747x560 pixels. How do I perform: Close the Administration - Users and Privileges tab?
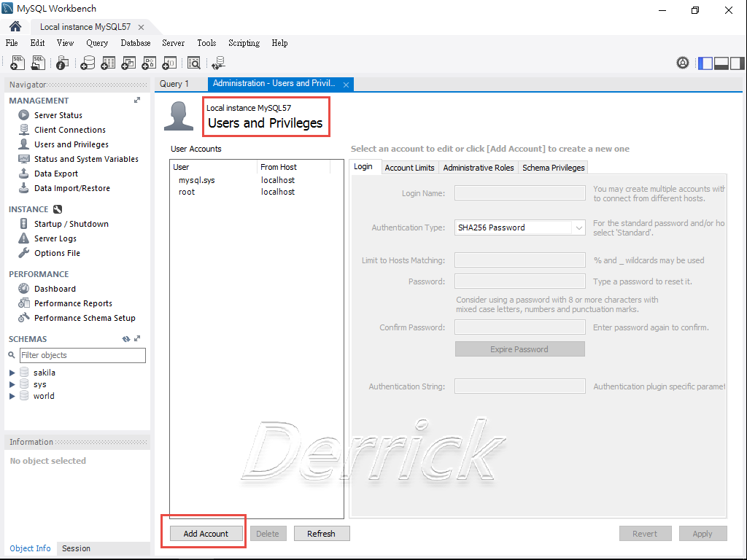(x=347, y=85)
